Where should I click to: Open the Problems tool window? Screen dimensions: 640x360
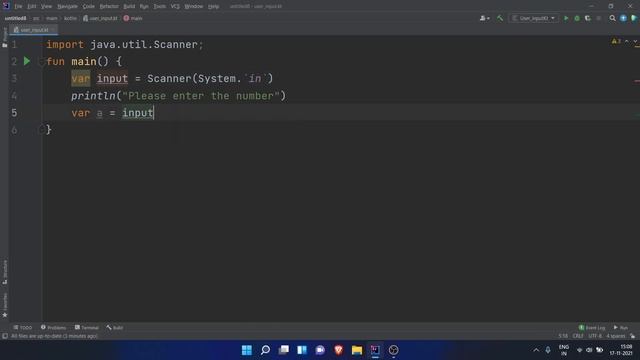click(53, 328)
